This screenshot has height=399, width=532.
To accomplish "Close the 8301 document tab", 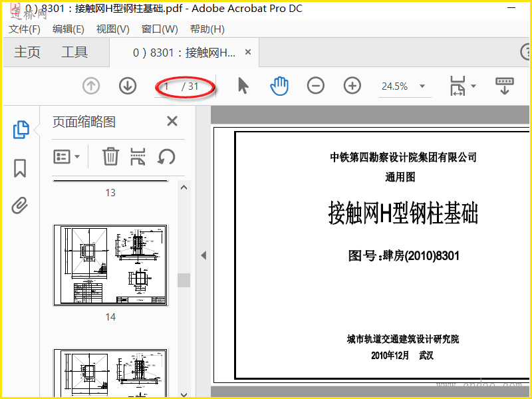I will coord(248,52).
